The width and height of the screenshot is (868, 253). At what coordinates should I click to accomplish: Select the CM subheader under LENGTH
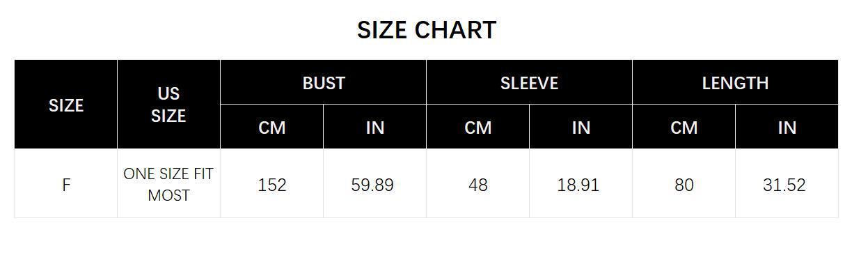pyautogui.click(x=684, y=127)
